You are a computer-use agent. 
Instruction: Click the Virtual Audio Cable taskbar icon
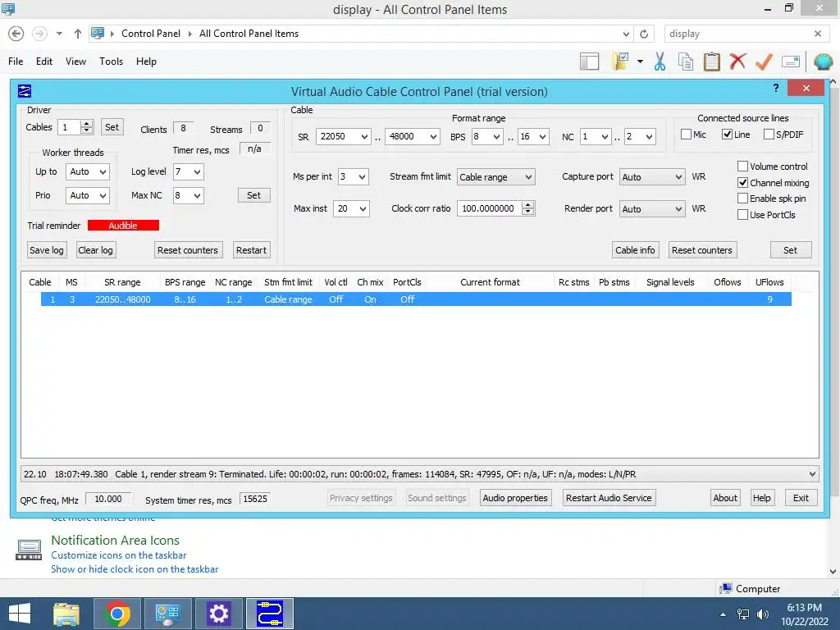coord(269,614)
